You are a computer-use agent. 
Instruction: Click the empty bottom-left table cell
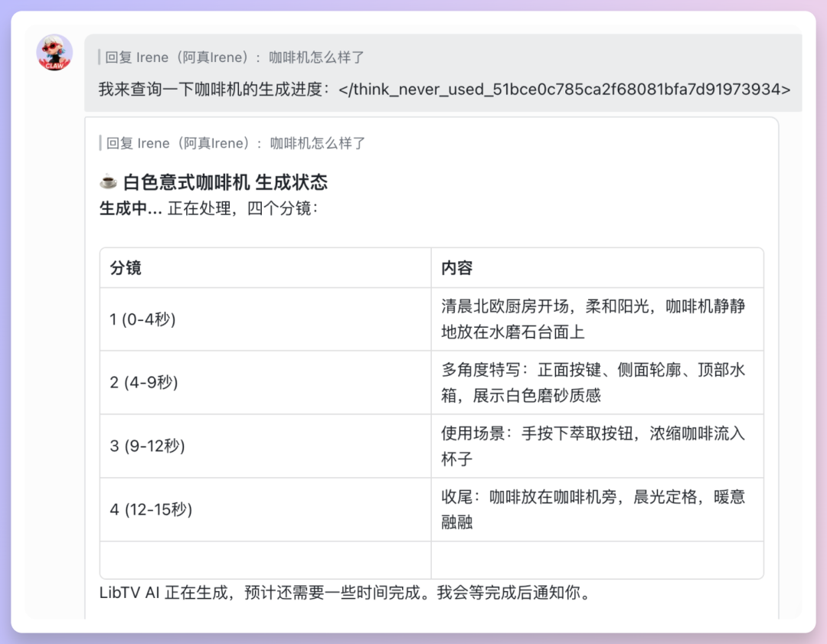[265, 560]
